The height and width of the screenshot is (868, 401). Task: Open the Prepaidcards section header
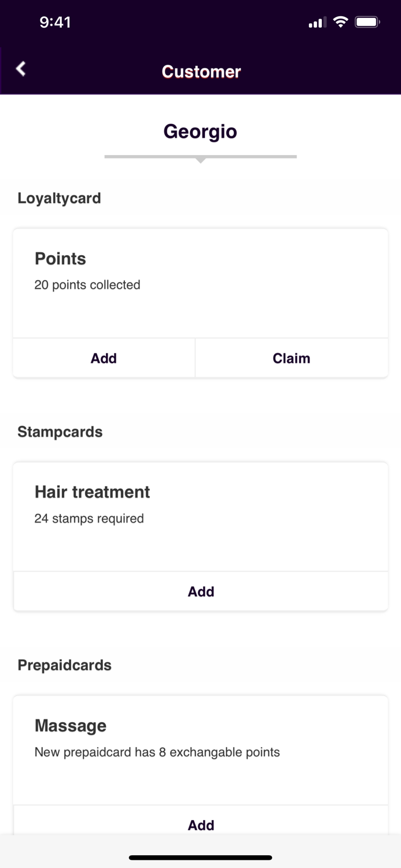(x=64, y=665)
